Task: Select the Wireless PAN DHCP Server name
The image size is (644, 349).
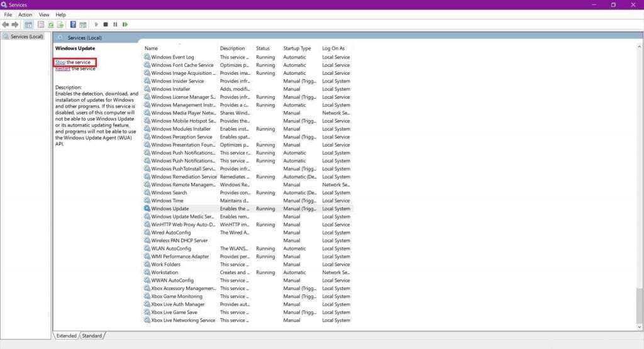Action: (179, 241)
